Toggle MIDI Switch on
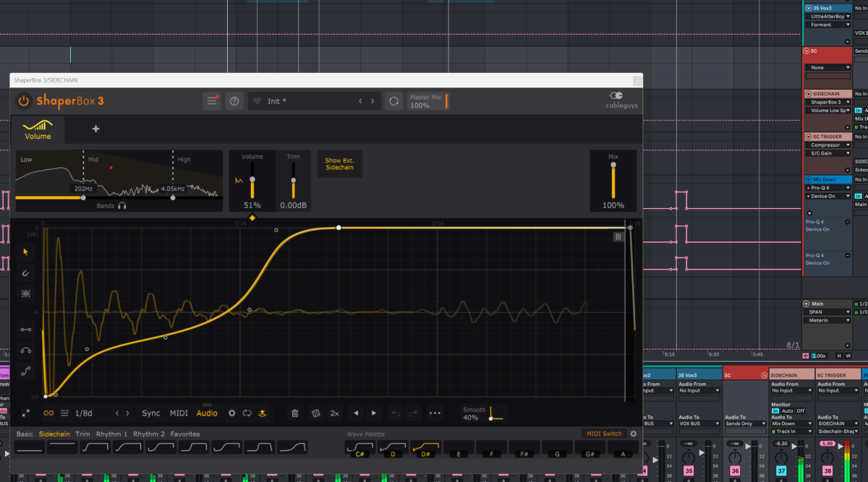The width and height of the screenshot is (868, 482). coord(603,434)
